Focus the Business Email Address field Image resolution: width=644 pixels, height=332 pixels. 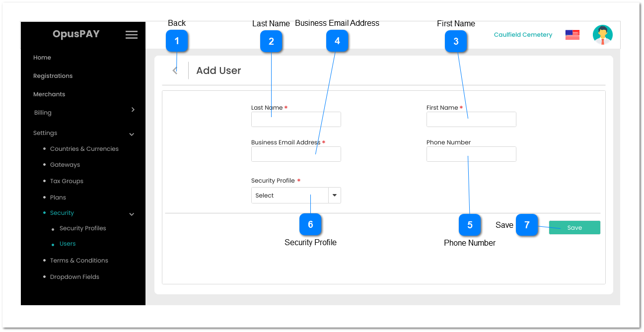click(x=296, y=154)
